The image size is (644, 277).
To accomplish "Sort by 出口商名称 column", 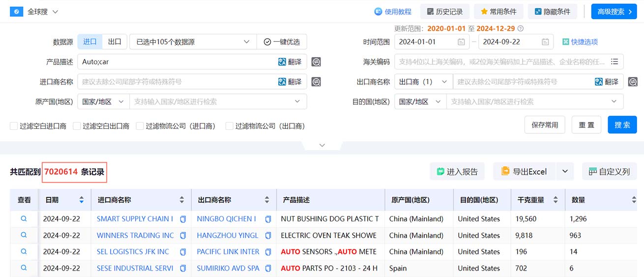I will pos(267,200).
